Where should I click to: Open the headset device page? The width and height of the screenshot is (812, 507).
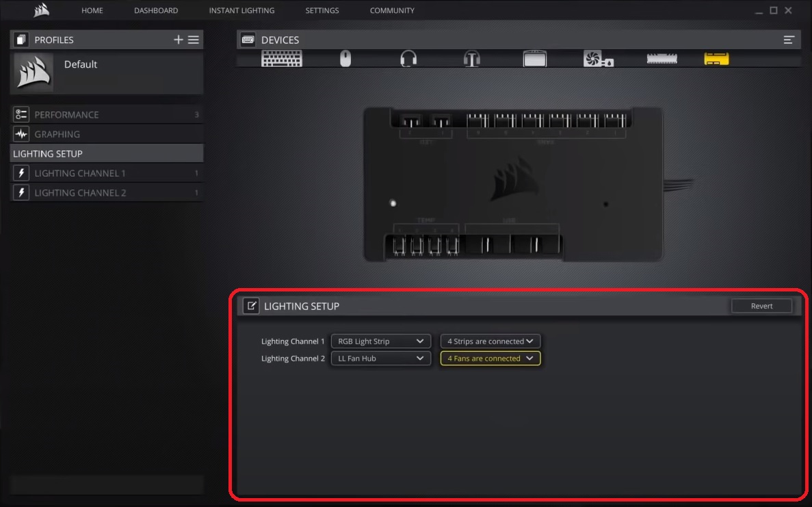[x=408, y=59]
